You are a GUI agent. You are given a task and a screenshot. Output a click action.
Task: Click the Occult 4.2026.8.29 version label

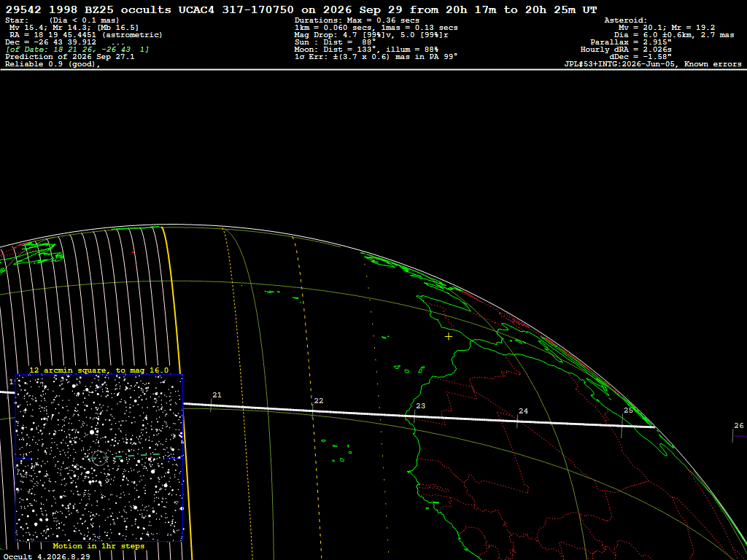point(47,556)
